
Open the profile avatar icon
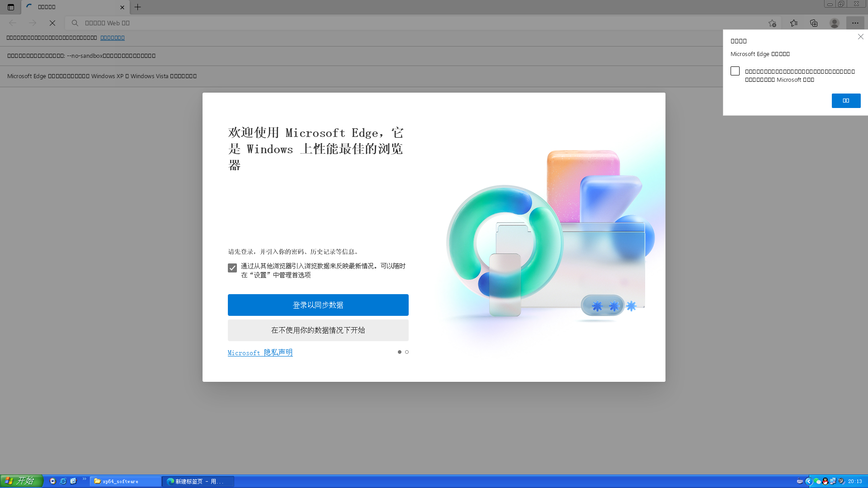[x=835, y=23]
